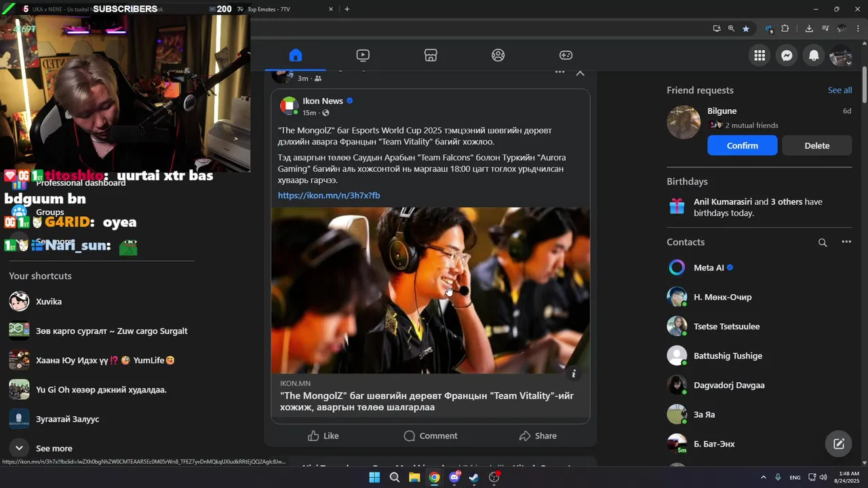Open the Ikon News page name
The height and width of the screenshot is (488, 868).
pyautogui.click(x=323, y=101)
